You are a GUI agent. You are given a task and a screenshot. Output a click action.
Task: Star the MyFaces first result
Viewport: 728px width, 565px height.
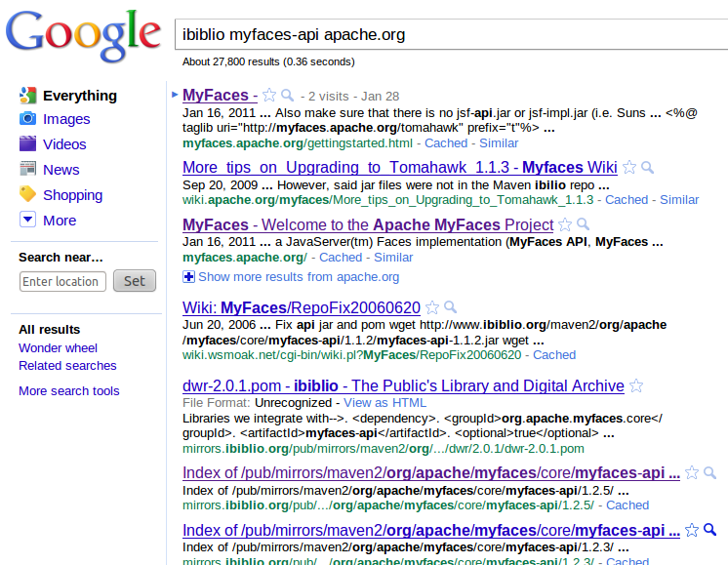coord(269,96)
